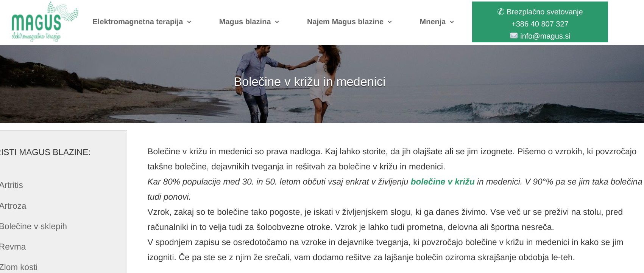
Task: Open the Mnenja menu item
Action: coord(433,22)
